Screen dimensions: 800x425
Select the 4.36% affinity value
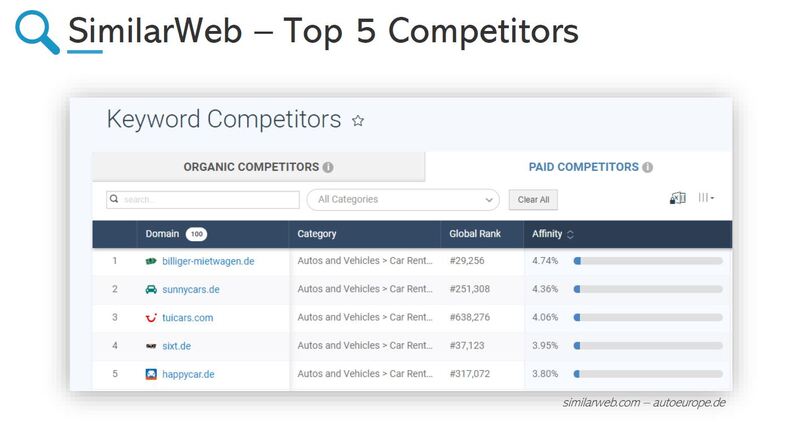pos(545,289)
